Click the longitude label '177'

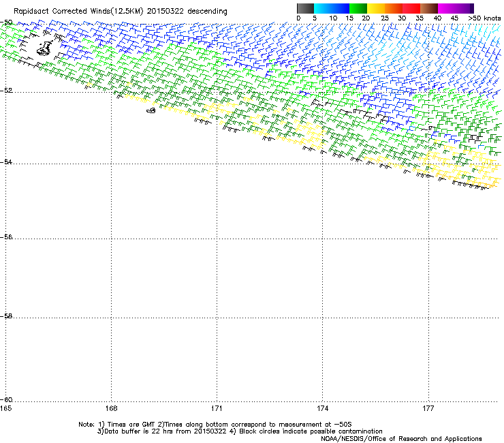pos(428,408)
